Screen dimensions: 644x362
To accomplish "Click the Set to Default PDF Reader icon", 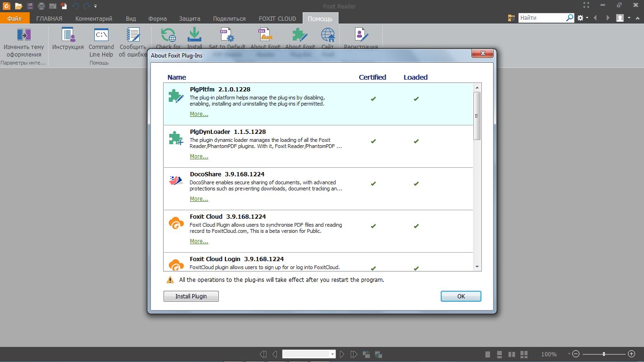I will (x=227, y=35).
